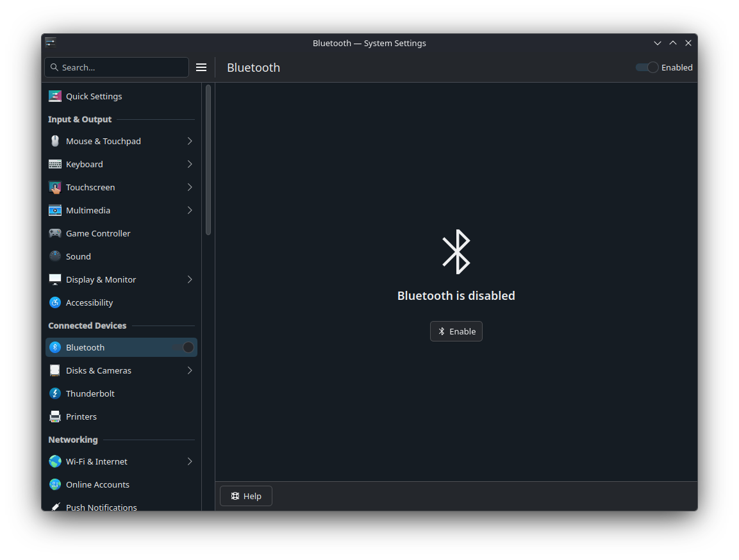739x560 pixels.
Task: Click the Printers icon
Action: click(x=55, y=416)
